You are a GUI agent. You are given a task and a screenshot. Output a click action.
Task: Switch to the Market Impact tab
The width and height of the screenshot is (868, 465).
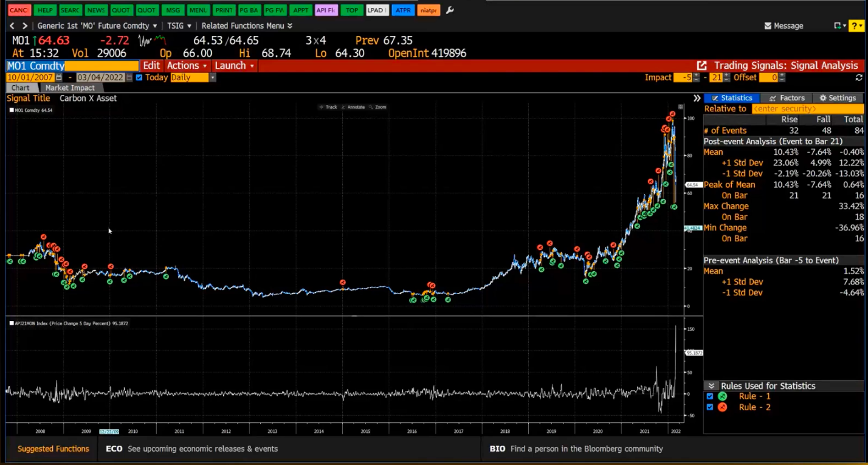coord(70,88)
